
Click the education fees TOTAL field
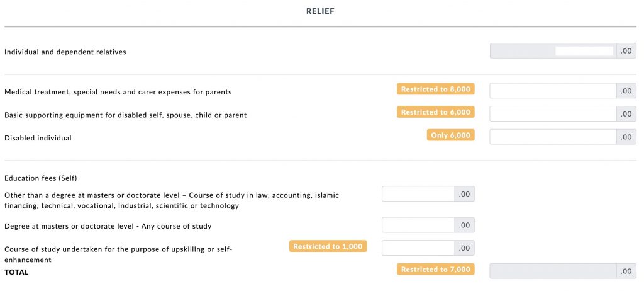553,271
